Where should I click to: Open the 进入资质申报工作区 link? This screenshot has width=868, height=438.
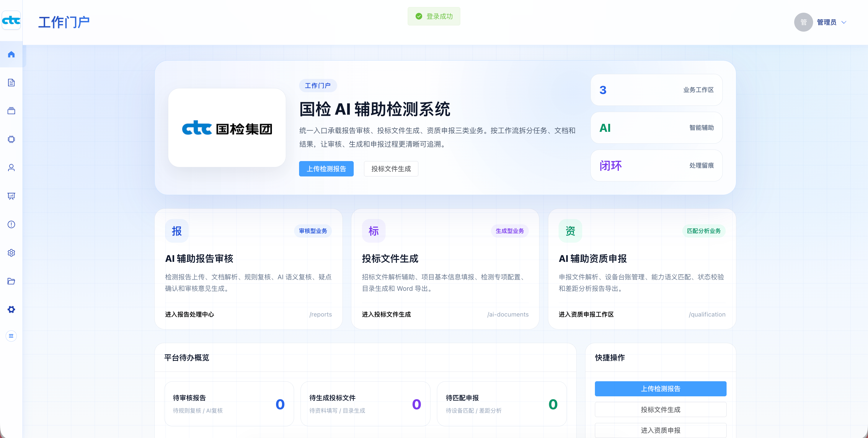[x=586, y=314]
